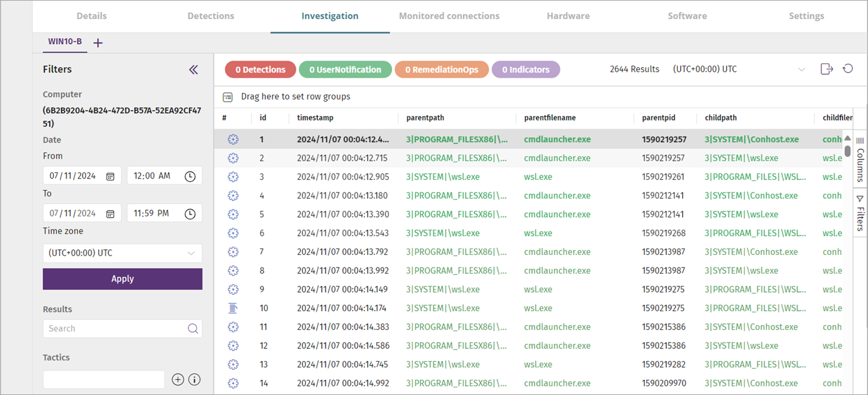Click the search magnifier in Results field
This screenshot has height=395, width=868.
(x=194, y=328)
